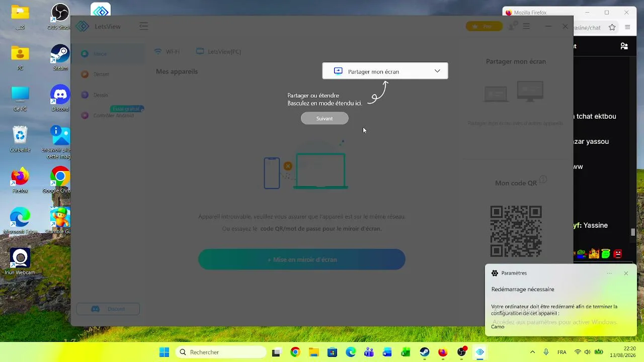Click the Mise en miroir d'écran button
Screen dimensions: 644x362
(x=302, y=259)
